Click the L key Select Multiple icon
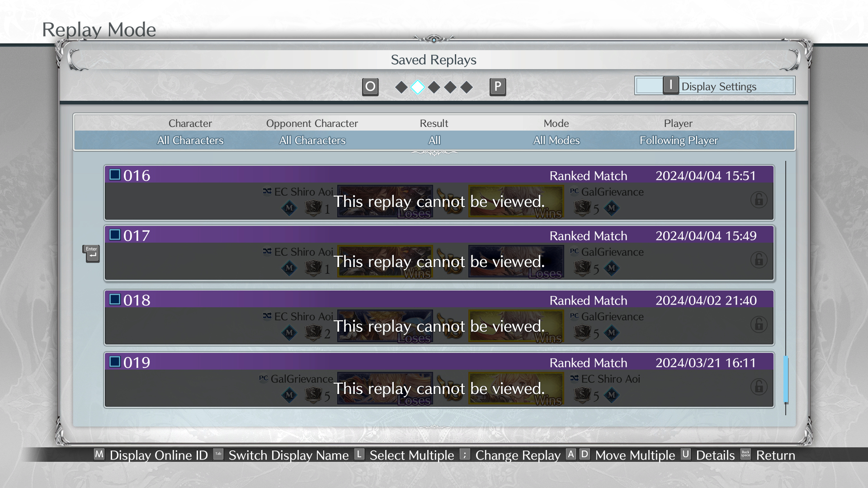This screenshot has height=488, width=868. pyautogui.click(x=359, y=455)
